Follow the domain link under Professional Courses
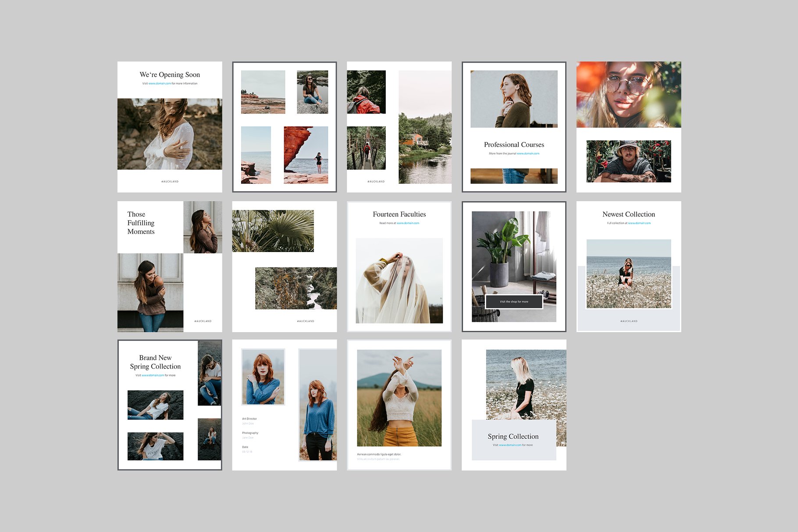Viewport: 798px width, 532px height. pyautogui.click(x=528, y=154)
